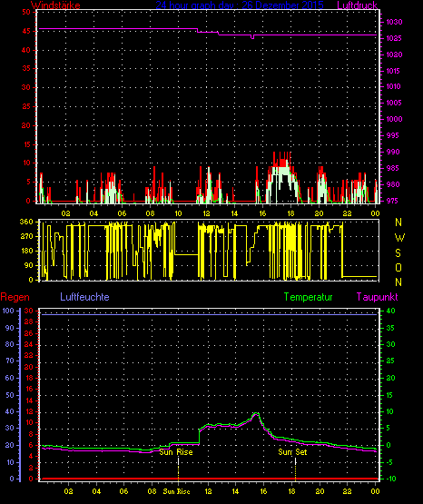This screenshot has width=423, height=504.
Task: Click the 28 value on rain axis
Action: point(28,322)
